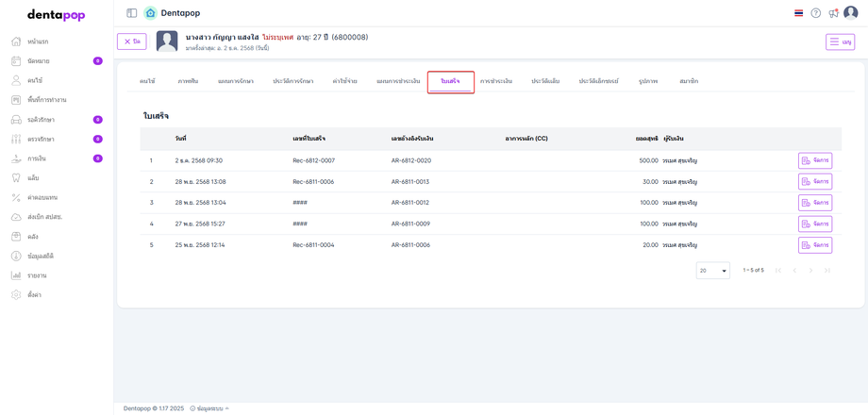The width and height of the screenshot is (868, 415).
Task: Open the user profile avatar in header
Action: [x=850, y=12]
